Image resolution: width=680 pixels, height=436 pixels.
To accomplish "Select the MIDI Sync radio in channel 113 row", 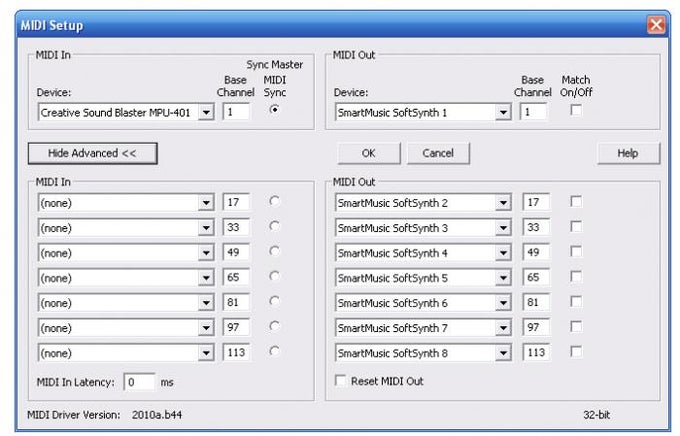I will pos(274,351).
